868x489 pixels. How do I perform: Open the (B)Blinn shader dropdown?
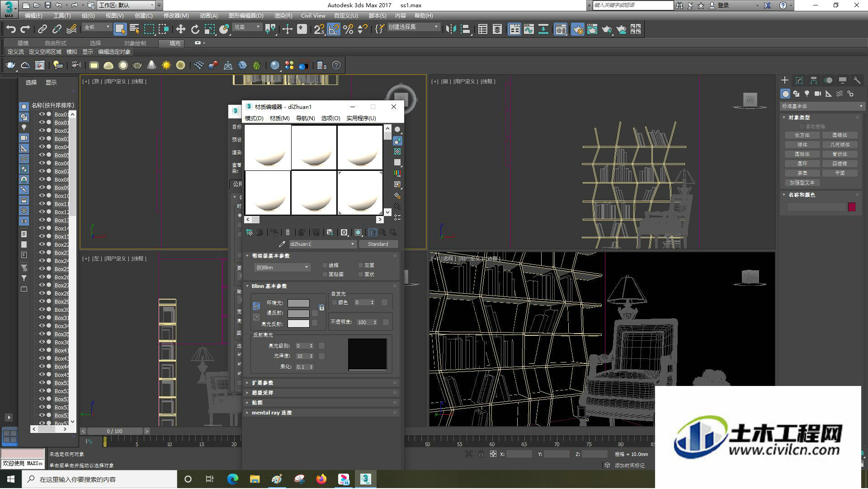282,268
